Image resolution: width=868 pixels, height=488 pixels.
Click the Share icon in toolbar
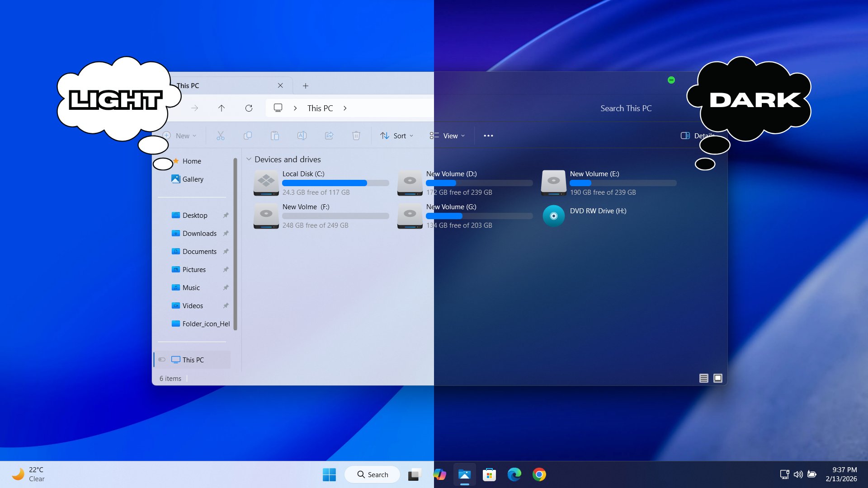point(329,136)
